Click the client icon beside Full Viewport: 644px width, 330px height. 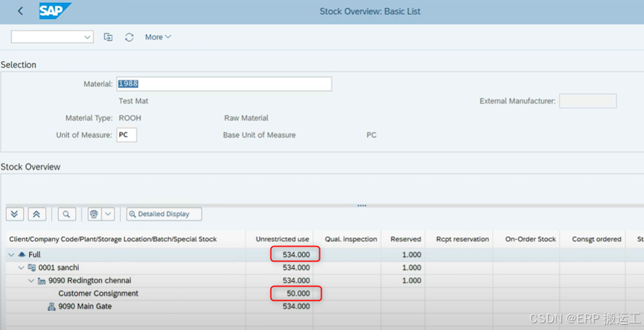point(22,255)
